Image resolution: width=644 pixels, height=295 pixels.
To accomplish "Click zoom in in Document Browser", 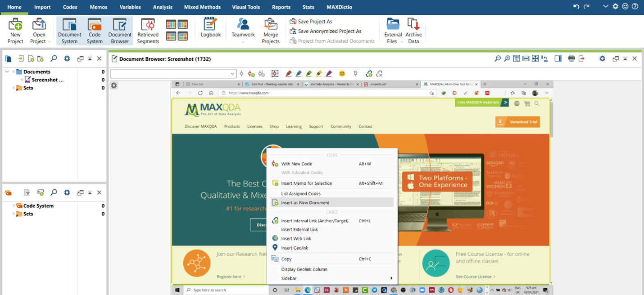I will tap(507, 58).
